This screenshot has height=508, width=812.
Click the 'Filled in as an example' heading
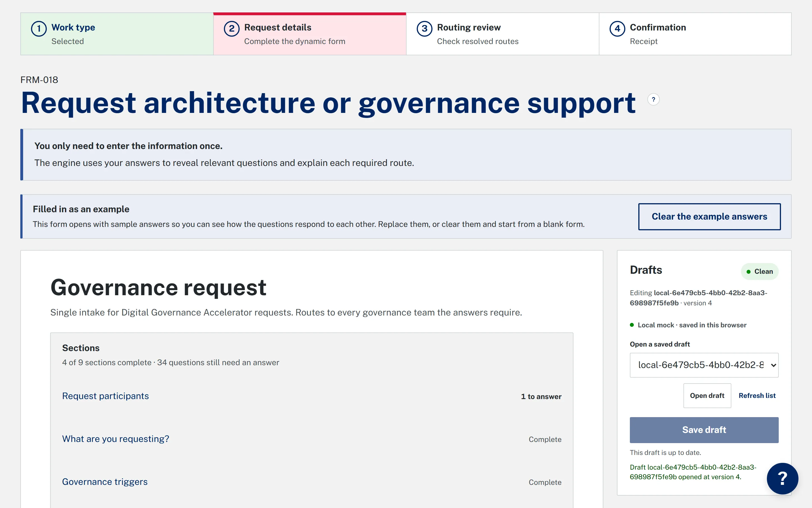(x=81, y=209)
